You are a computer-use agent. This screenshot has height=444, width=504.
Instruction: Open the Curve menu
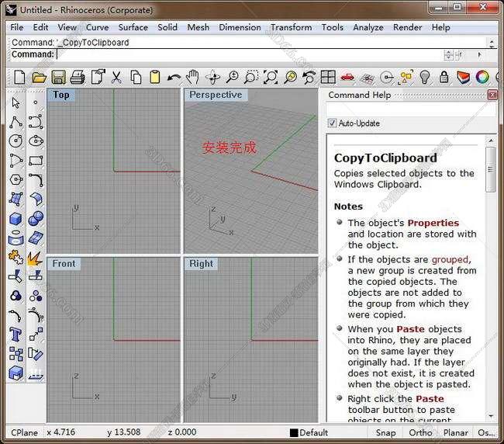(97, 27)
